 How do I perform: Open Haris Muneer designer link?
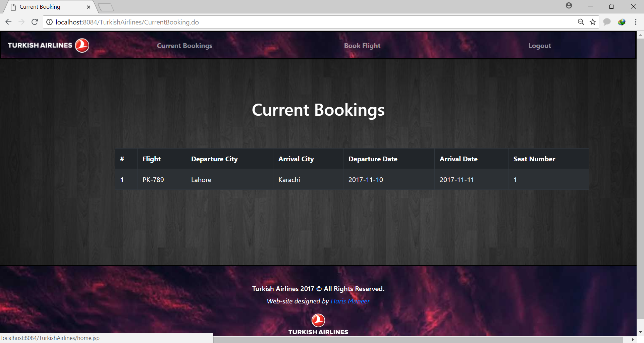350,301
